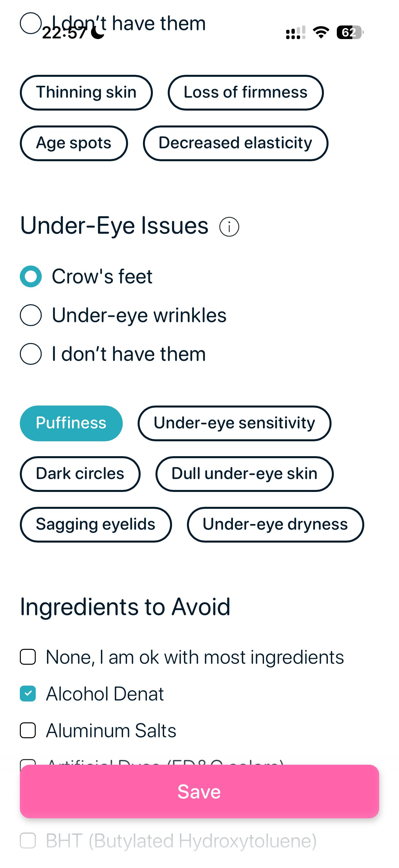Toggle the Dark circles chip
This screenshot has height=868, width=399.
[x=80, y=474]
